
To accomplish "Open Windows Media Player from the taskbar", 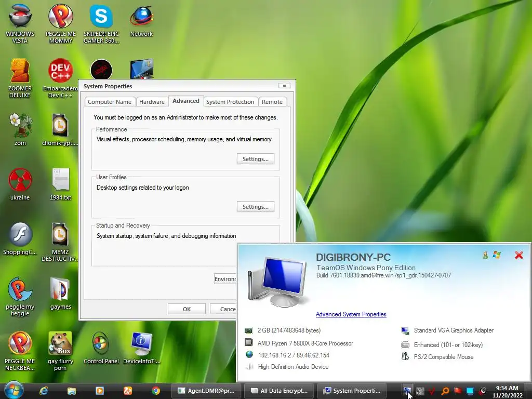I will 99,391.
